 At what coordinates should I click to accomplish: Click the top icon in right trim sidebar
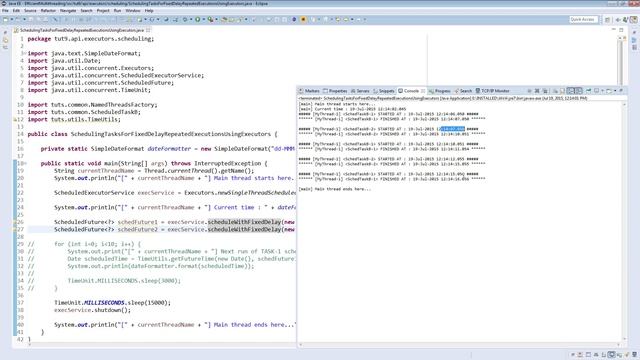click(x=634, y=33)
